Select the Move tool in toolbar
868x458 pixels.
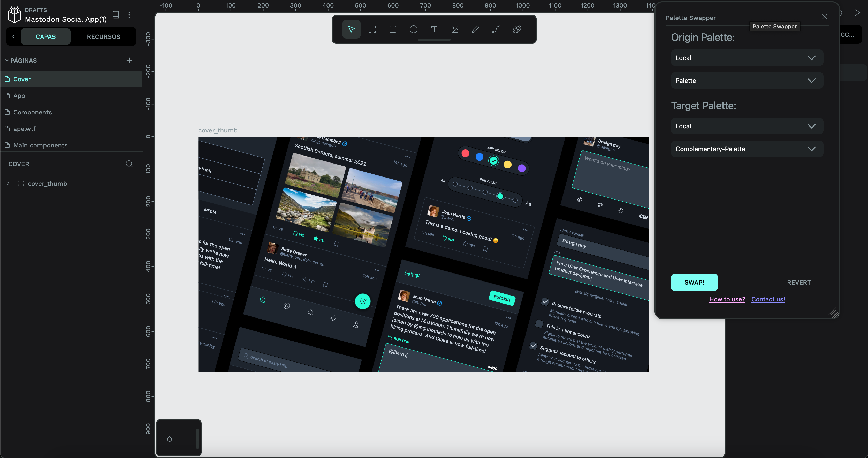[x=351, y=29]
